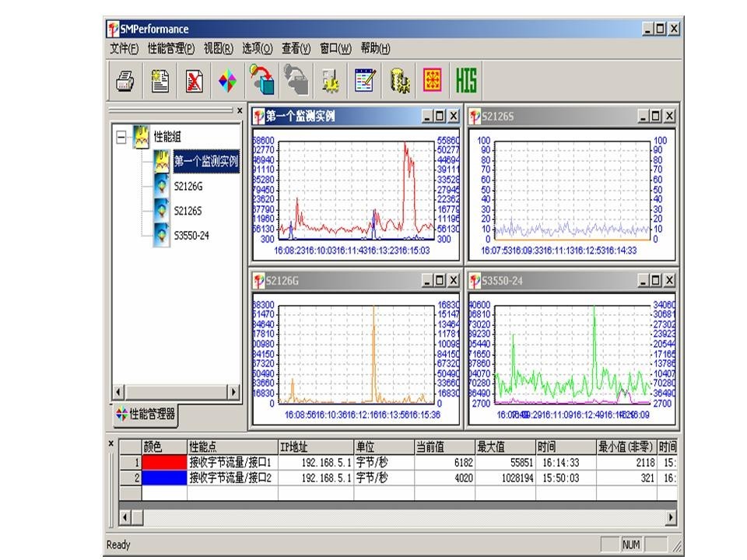Screen dimensions: 747x560
Task: Click the red square arrows toolbar icon
Action: (x=432, y=81)
